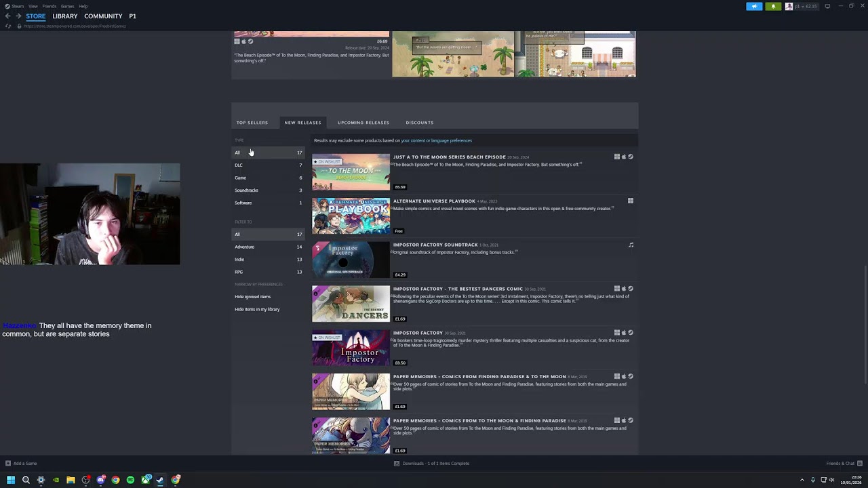Open Steam announcements megaphone icon
The height and width of the screenshot is (488, 868).
coord(754,6)
